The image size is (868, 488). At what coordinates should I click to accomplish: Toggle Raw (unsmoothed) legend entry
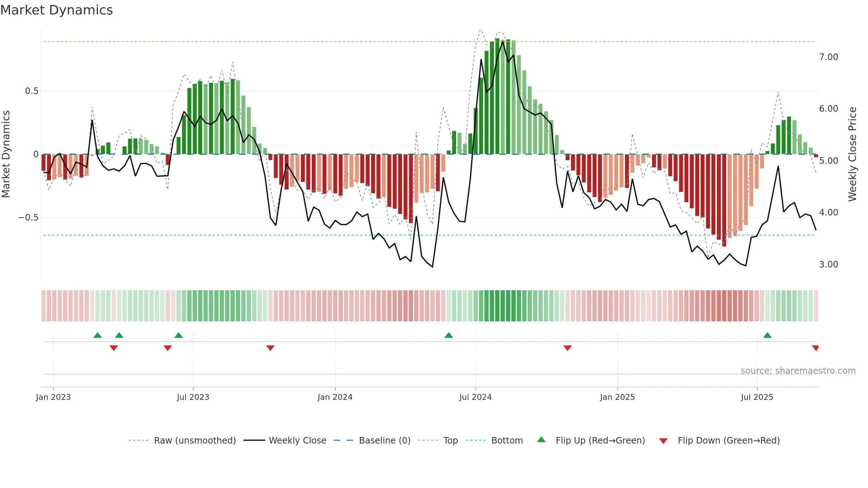(182, 440)
